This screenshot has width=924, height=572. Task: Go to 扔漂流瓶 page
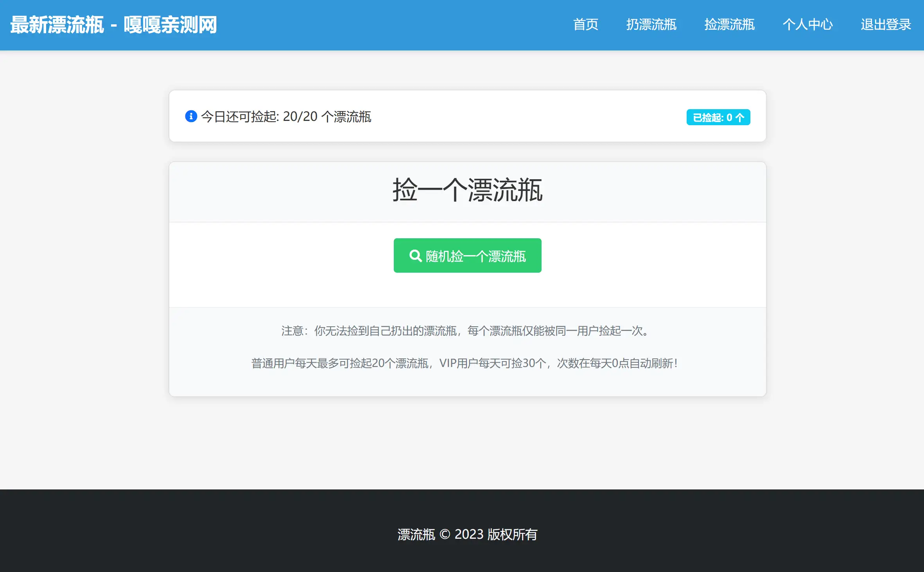tap(652, 24)
